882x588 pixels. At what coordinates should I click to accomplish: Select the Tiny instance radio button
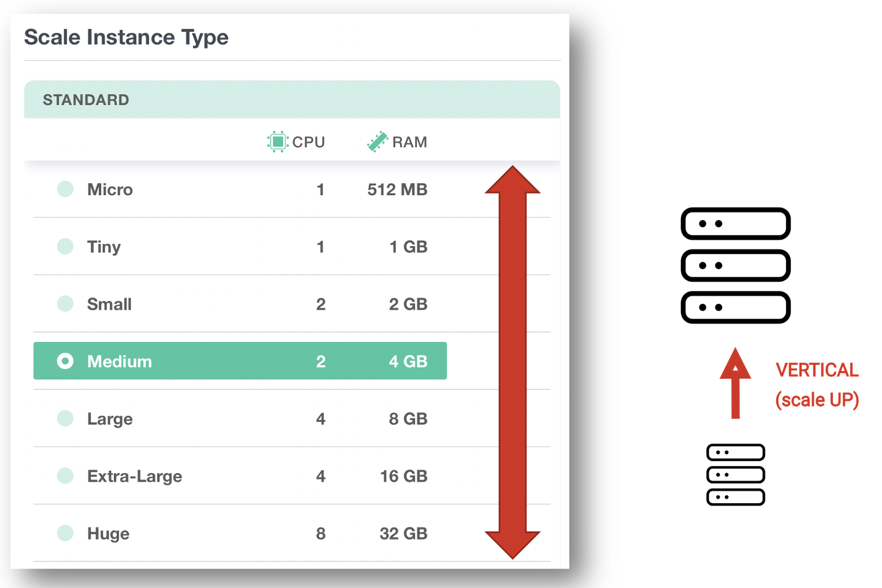click(65, 246)
